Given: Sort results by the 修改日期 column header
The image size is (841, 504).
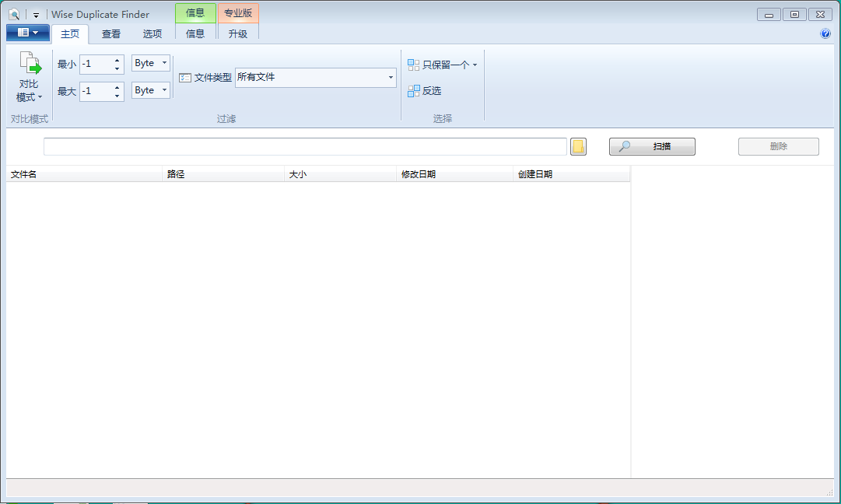Looking at the screenshot, I should click(x=454, y=174).
